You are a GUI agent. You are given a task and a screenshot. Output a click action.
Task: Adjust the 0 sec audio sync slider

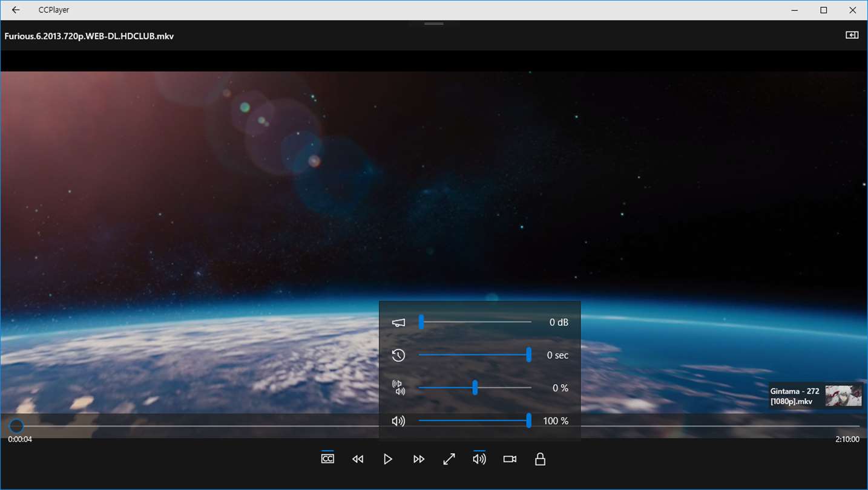[x=475, y=355]
